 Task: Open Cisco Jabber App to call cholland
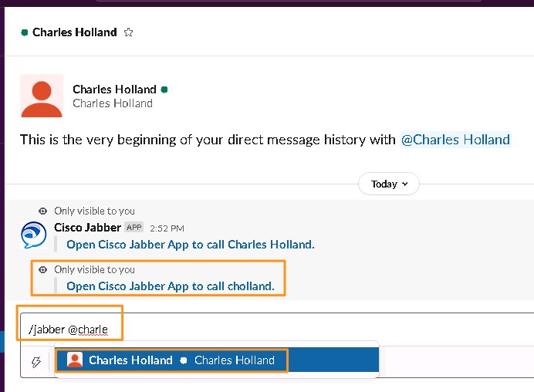171,286
